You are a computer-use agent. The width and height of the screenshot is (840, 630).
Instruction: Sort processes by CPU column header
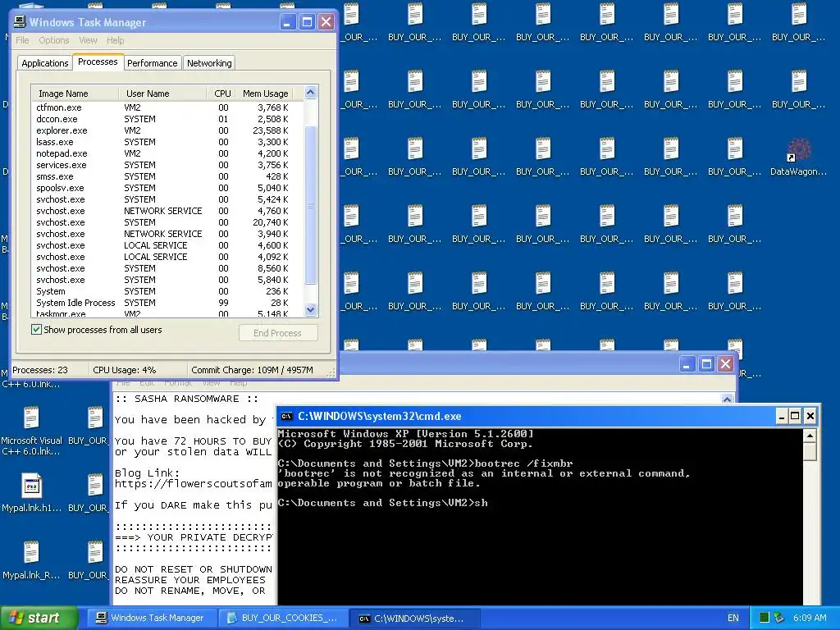[x=222, y=94]
